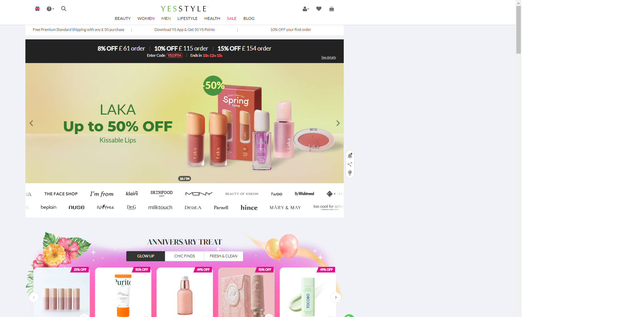Open nuse brand logo
The height and width of the screenshot is (317, 644).
77,207
